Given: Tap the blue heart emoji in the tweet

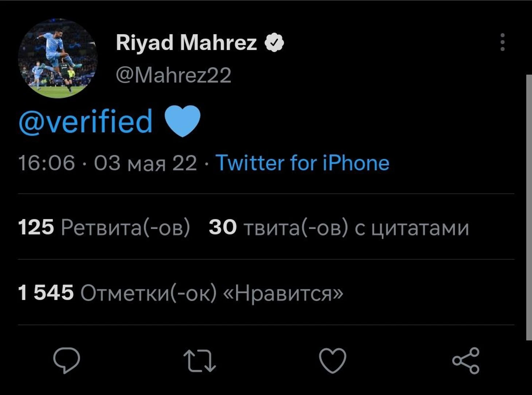Looking at the screenshot, I should point(182,121).
